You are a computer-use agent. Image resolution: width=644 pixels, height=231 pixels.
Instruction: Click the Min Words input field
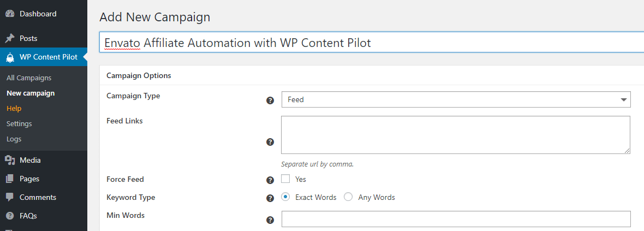coord(456,219)
